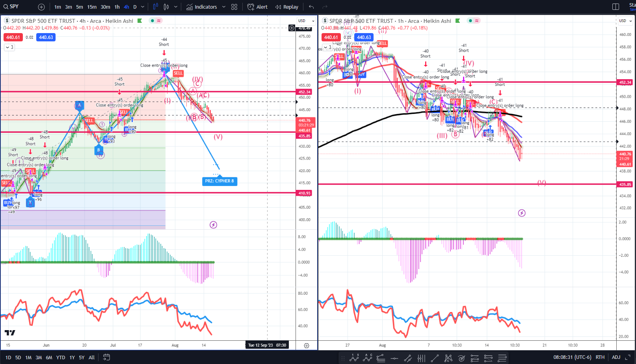Switch to the 1m timeframe
Image resolution: width=636 pixels, height=364 pixels.
point(58,7)
